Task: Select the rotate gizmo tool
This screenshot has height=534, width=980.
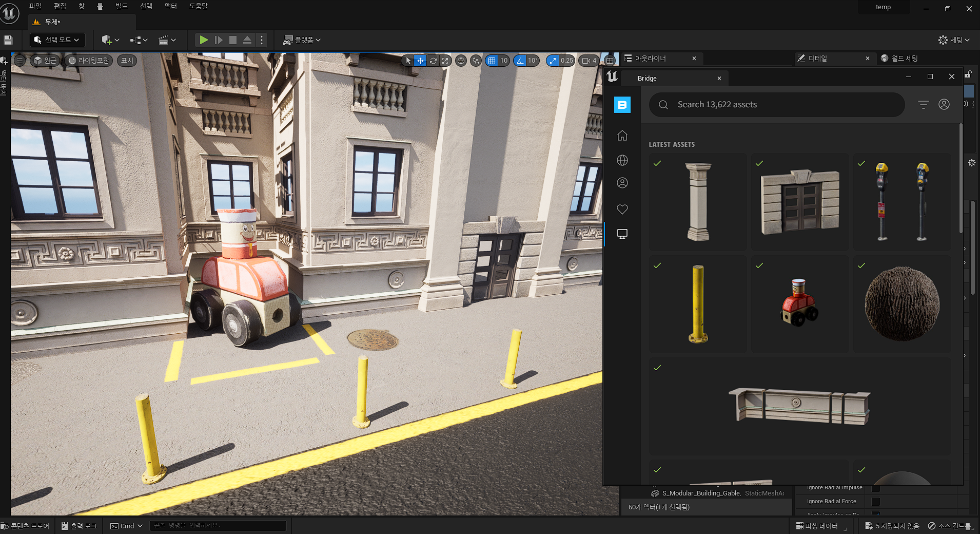Action: coord(433,61)
